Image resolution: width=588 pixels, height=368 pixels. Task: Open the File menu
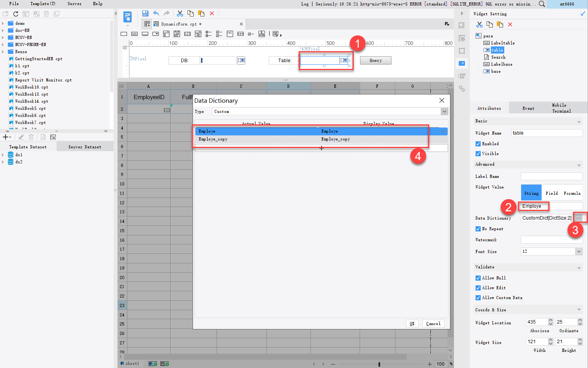click(14, 4)
